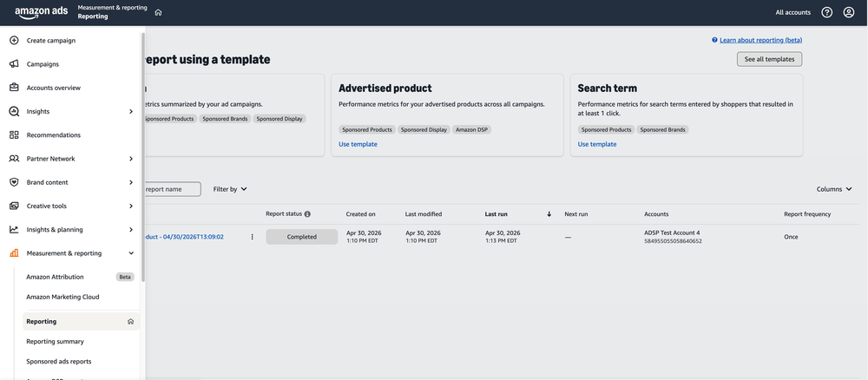Click the Partner Network people icon

[15, 159]
